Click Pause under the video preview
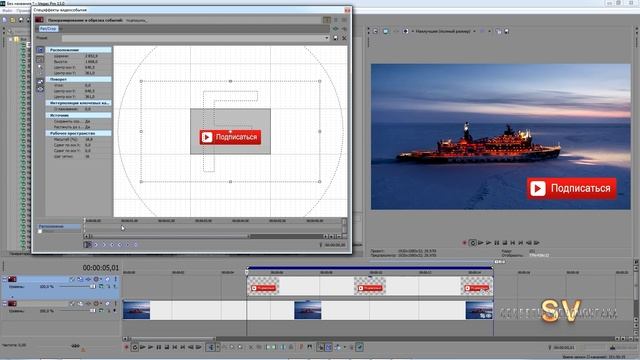Viewport: 640px width, 360px height. click(497, 242)
